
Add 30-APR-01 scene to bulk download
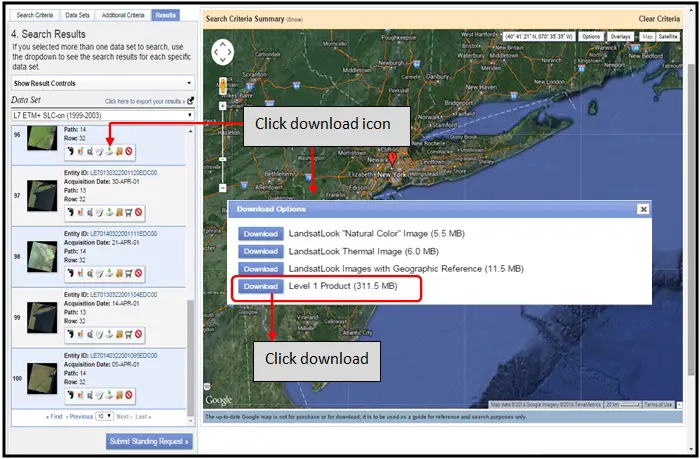click(119, 213)
